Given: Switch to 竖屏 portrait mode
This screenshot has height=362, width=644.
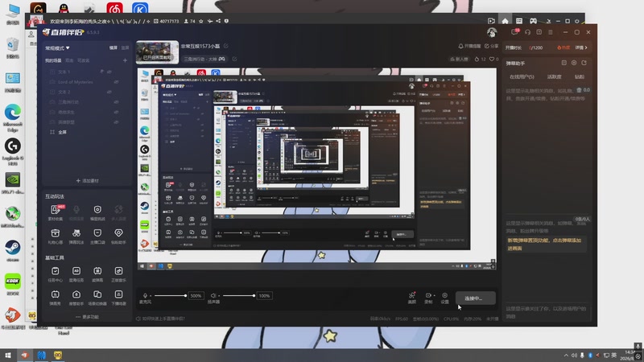Looking at the screenshot, I should [125, 48].
